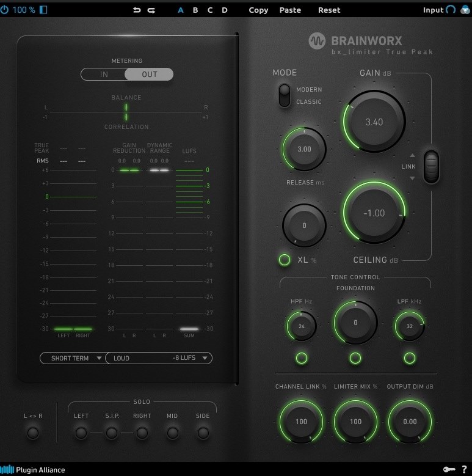The width and height of the screenshot is (472, 476).
Task: Toggle the plugin power bypass icon
Action: pyautogui.click(x=4, y=10)
